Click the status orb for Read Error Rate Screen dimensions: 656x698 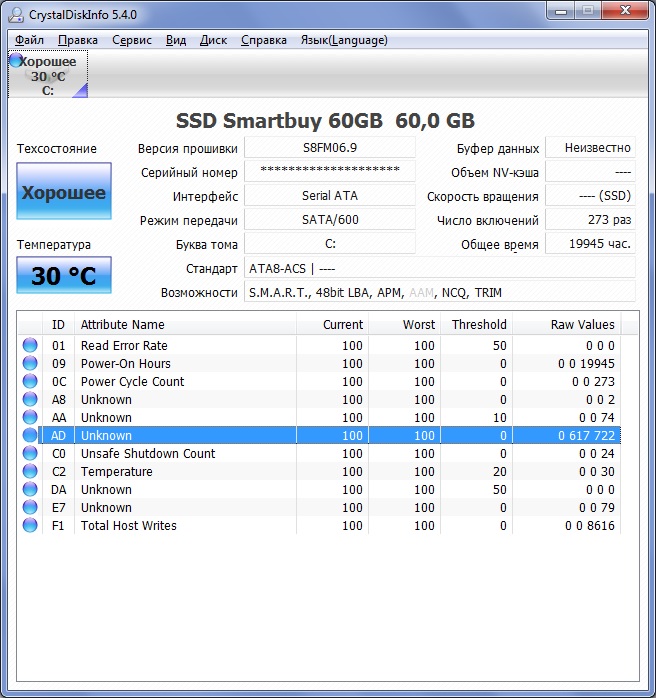pyautogui.click(x=30, y=345)
